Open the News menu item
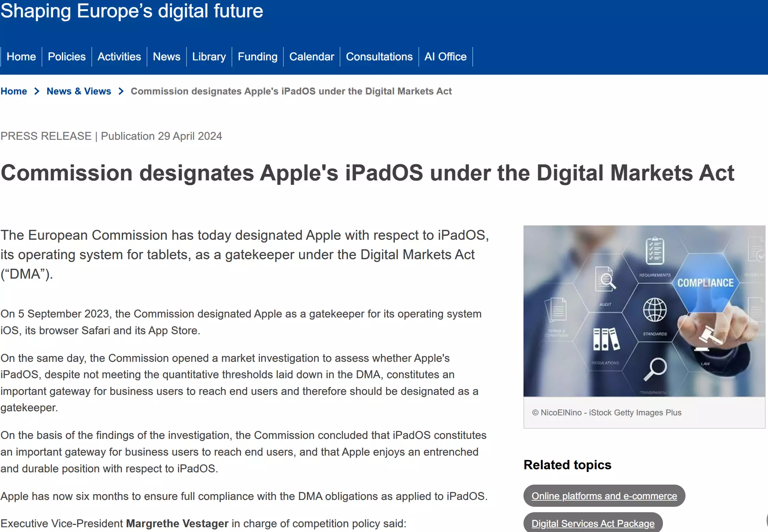This screenshot has height=532, width=768. point(167,57)
